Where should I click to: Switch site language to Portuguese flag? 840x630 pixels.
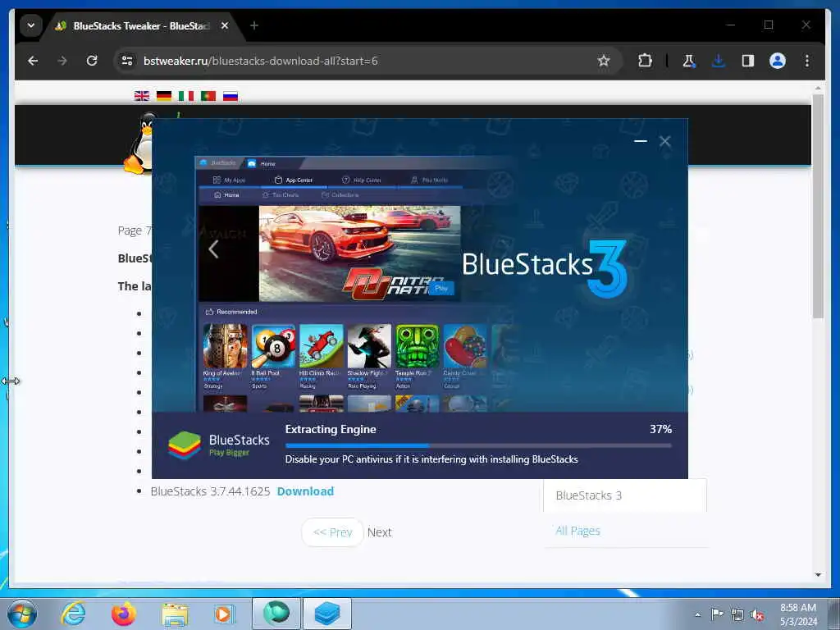pyautogui.click(x=208, y=96)
